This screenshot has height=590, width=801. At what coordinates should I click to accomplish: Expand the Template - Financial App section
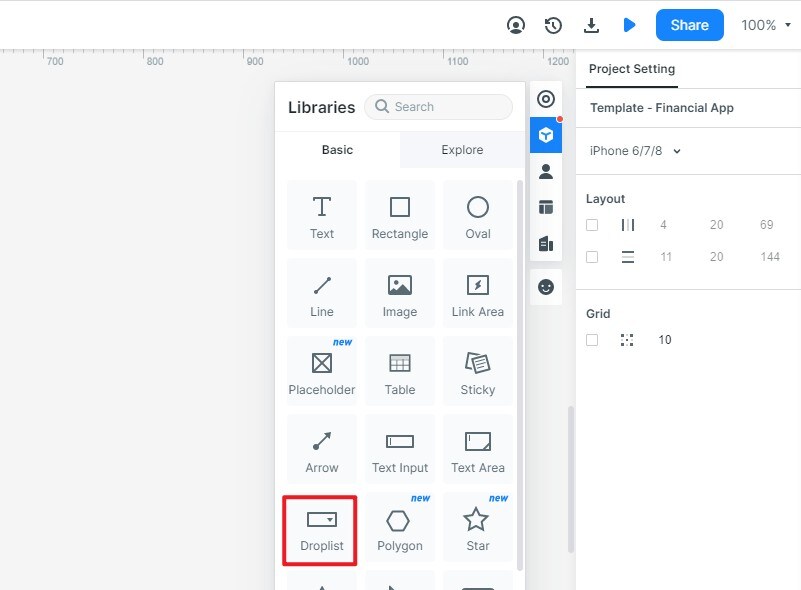click(x=663, y=107)
